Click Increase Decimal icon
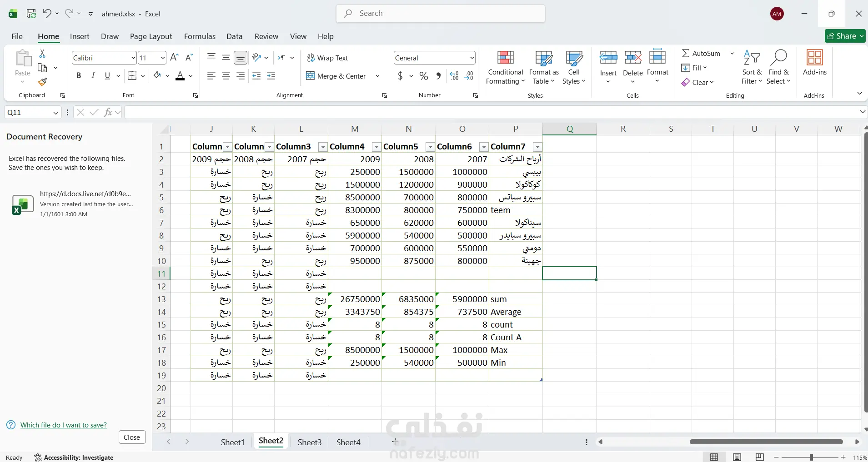 tap(454, 76)
